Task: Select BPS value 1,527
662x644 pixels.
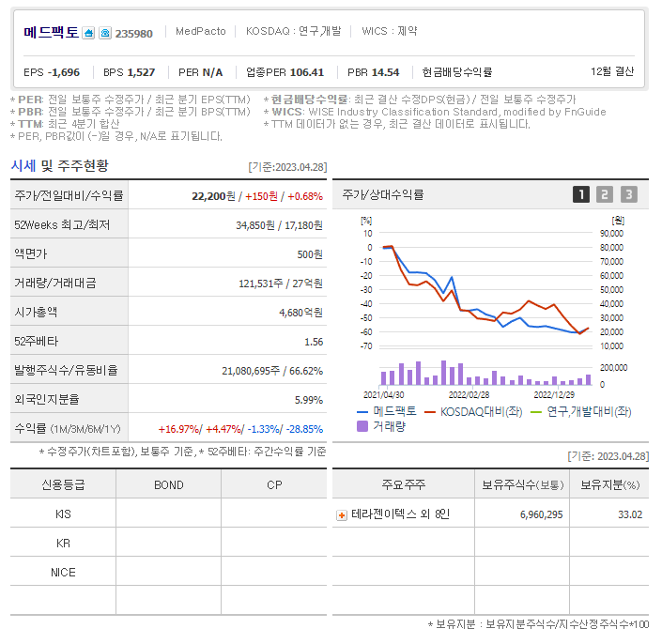Action: click(x=141, y=72)
